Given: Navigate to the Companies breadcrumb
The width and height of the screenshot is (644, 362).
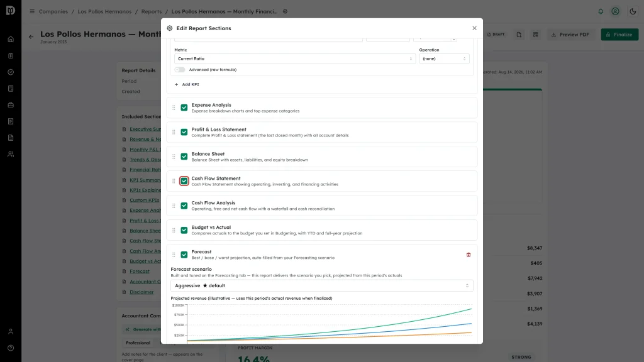Looking at the screenshot, I should [x=53, y=11].
